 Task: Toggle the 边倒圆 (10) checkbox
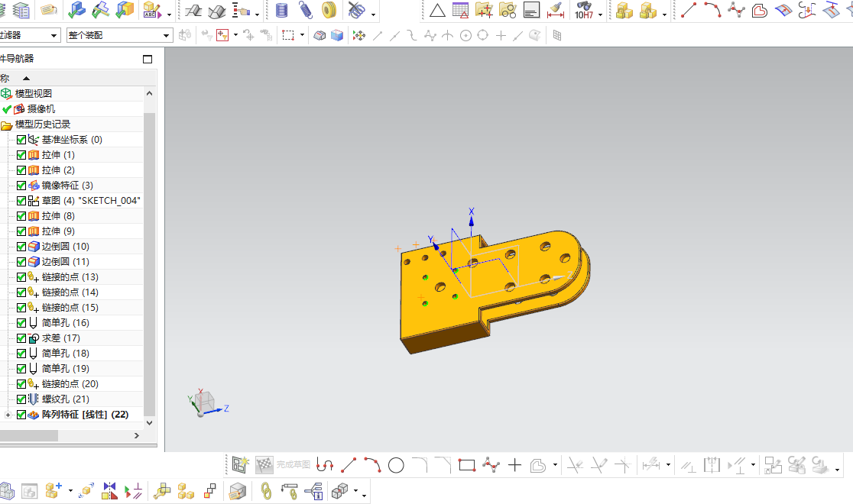tap(21, 247)
